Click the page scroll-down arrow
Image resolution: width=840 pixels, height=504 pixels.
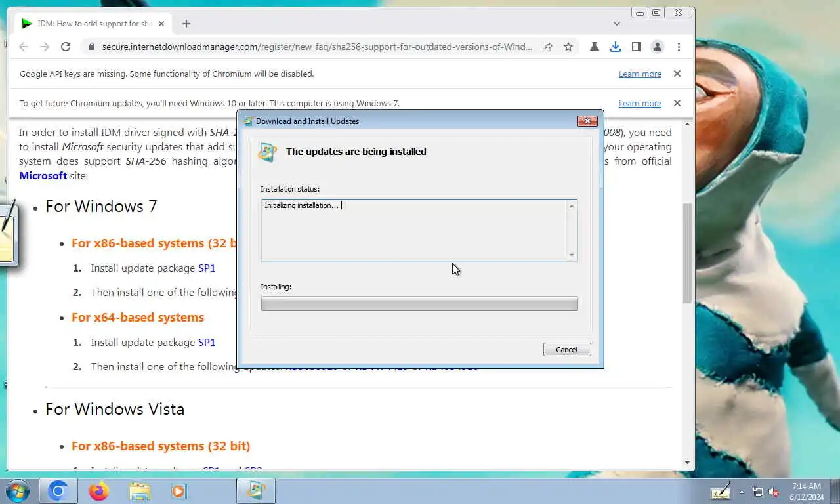click(688, 463)
